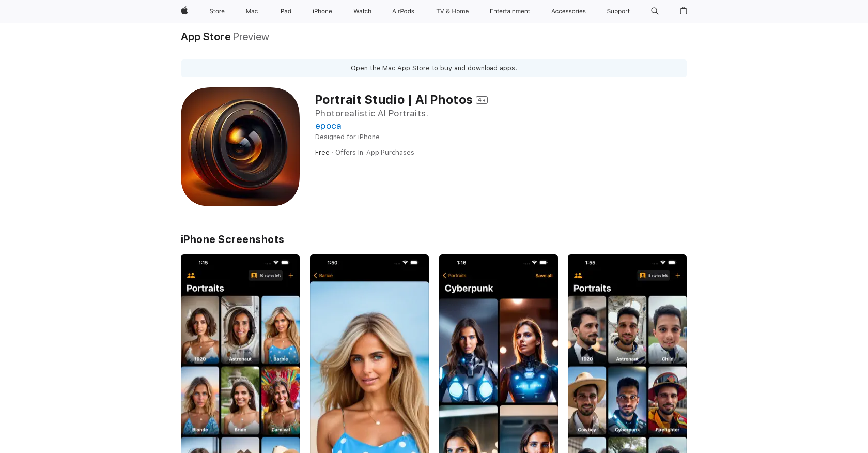The image size is (868, 453).
Task: Open the Entertainment menu item
Action: [x=510, y=11]
